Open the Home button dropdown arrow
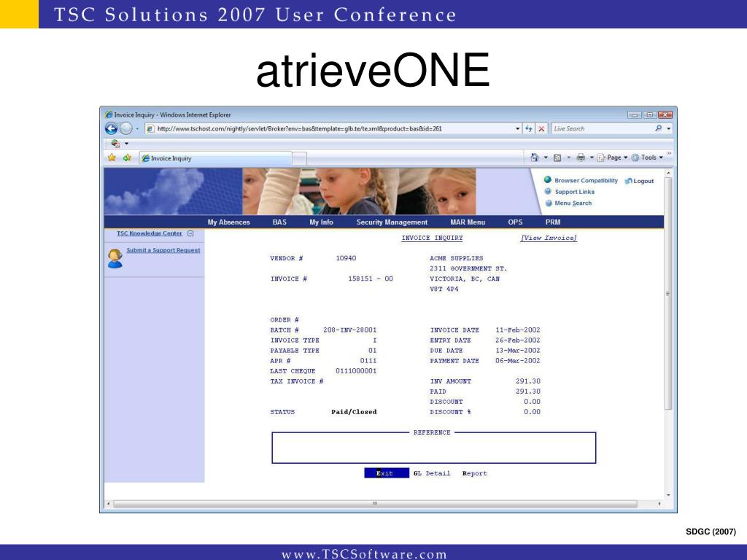 pyautogui.click(x=546, y=157)
